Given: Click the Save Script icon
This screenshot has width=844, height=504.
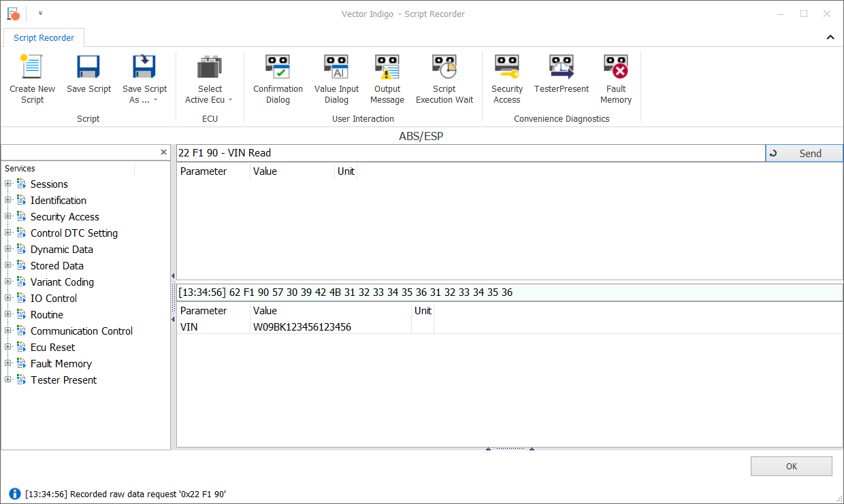Looking at the screenshot, I should (x=89, y=67).
